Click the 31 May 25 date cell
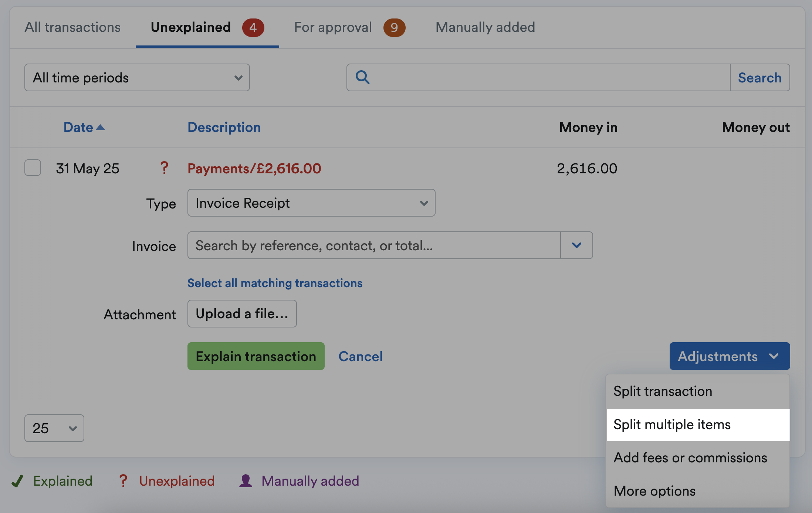 88,169
